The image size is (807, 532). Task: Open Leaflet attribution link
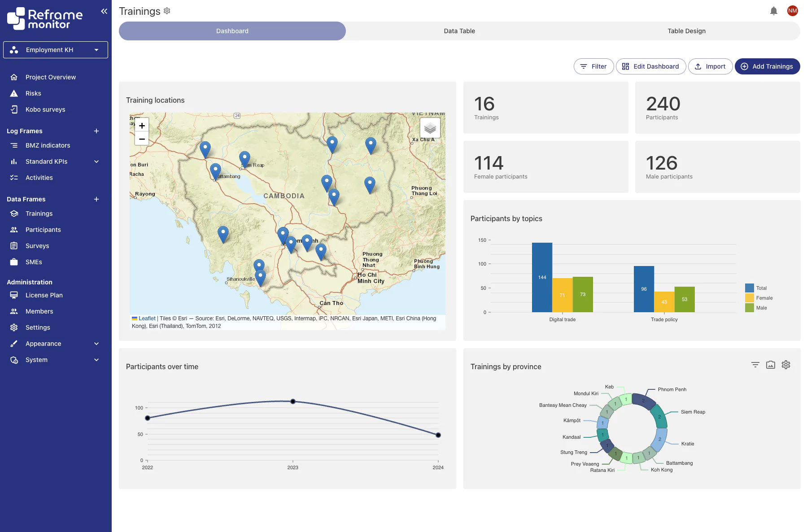147,318
